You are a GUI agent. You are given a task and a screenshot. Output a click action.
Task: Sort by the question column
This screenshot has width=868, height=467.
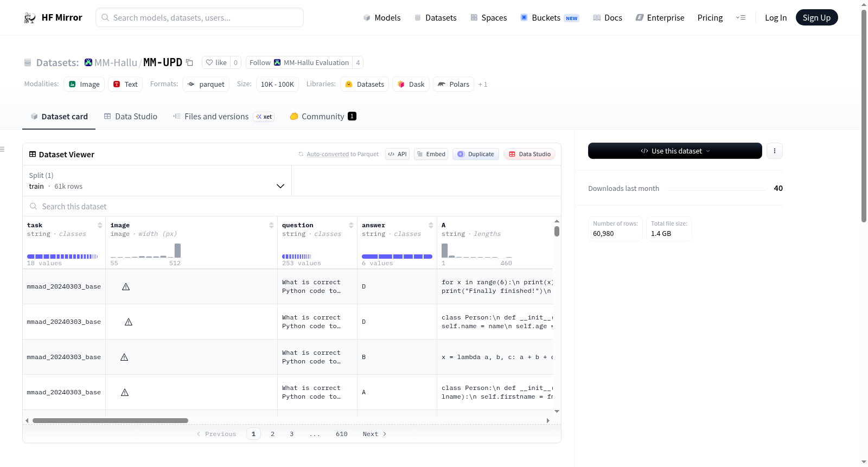click(x=351, y=225)
